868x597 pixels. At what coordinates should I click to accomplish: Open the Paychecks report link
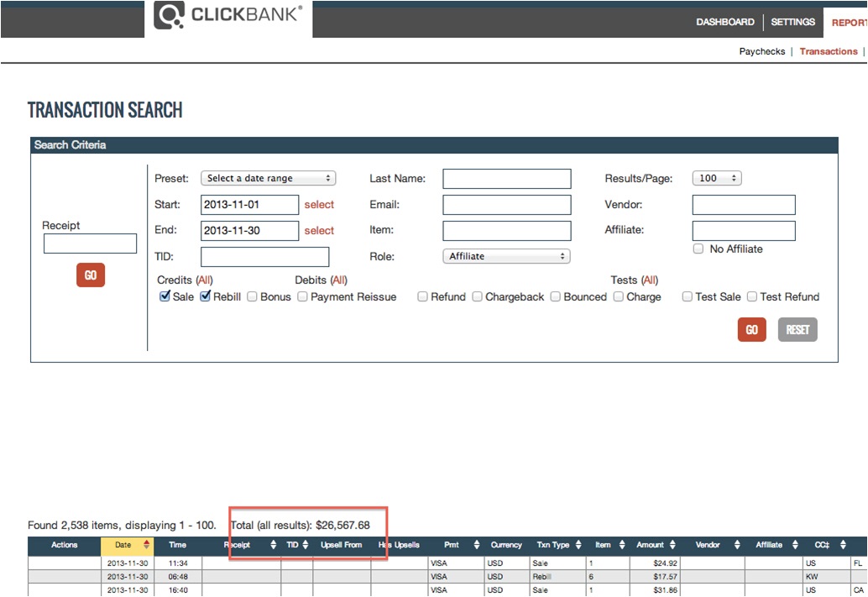tap(762, 51)
